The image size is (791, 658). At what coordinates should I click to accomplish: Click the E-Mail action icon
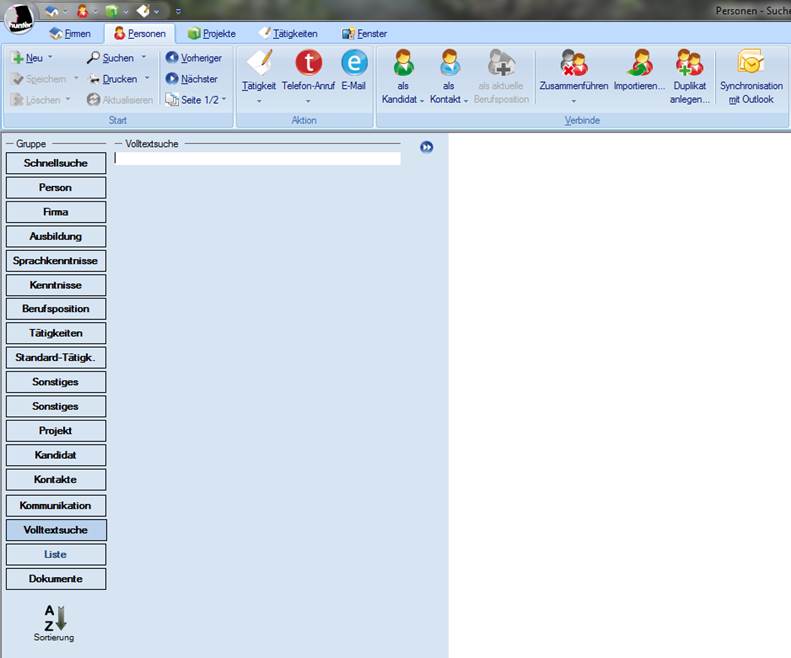[x=354, y=63]
